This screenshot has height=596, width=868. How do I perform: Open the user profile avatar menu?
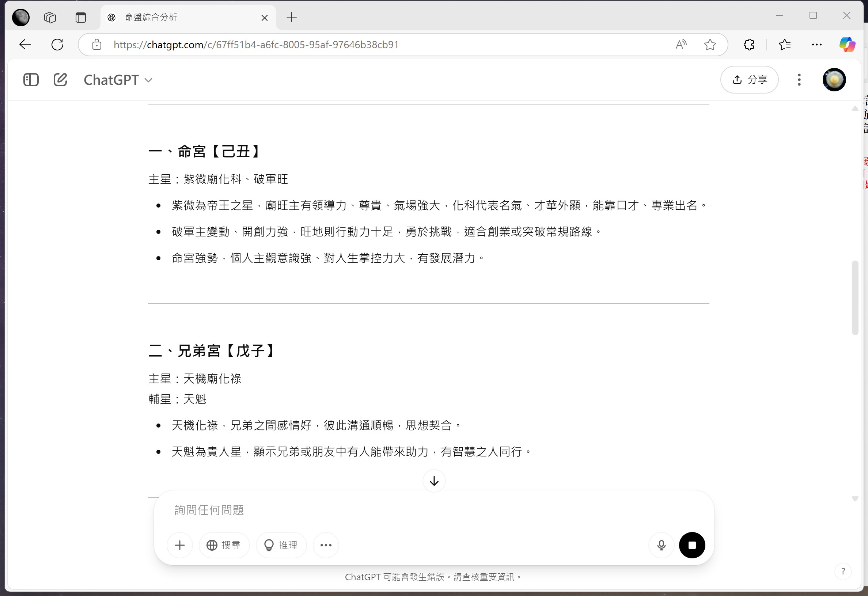pyautogui.click(x=834, y=80)
